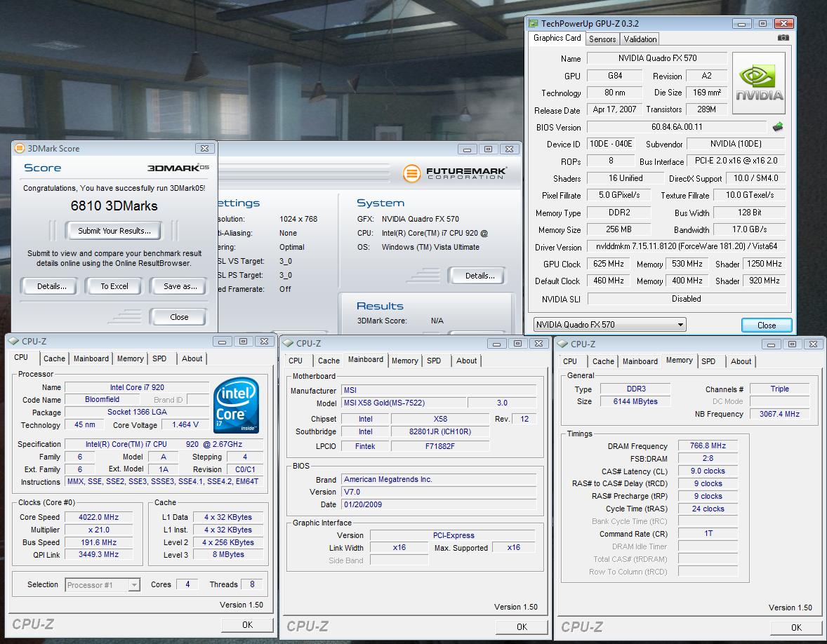Click OK in Mainboard CPU-Z window
Image resolution: width=827 pixels, height=644 pixels.
point(522,626)
